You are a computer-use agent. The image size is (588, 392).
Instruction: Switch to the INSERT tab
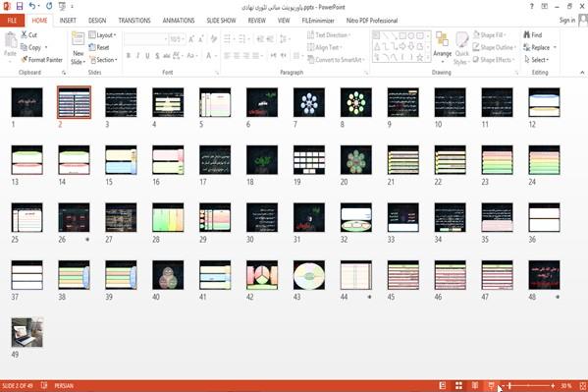coord(68,21)
